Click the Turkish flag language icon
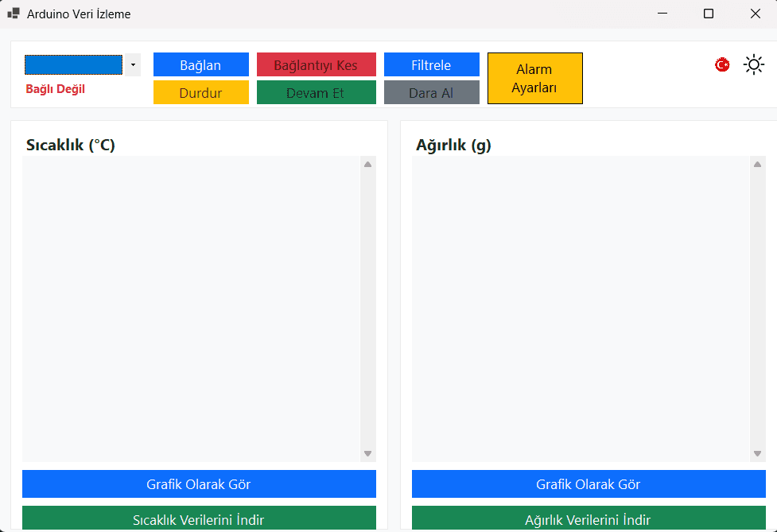 pos(722,64)
